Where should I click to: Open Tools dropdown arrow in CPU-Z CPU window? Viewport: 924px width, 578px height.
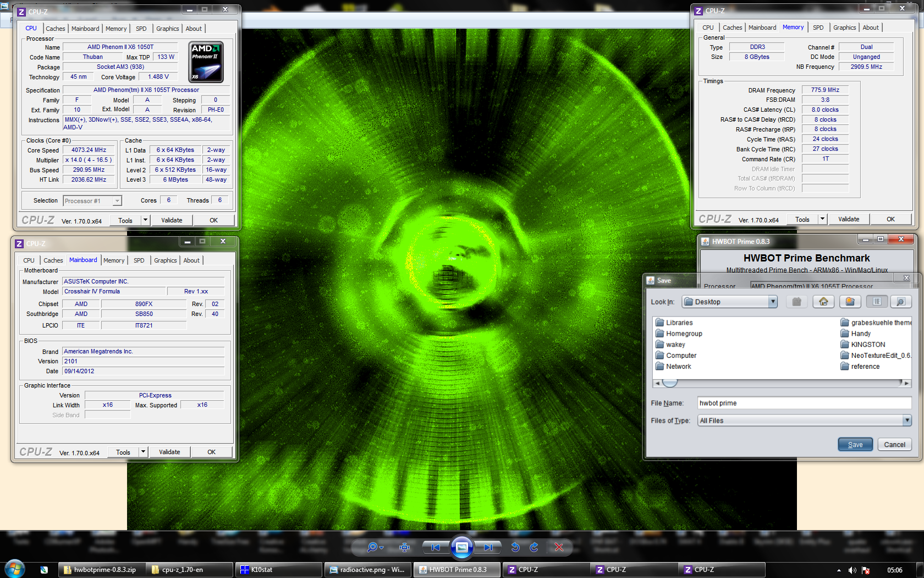(145, 220)
